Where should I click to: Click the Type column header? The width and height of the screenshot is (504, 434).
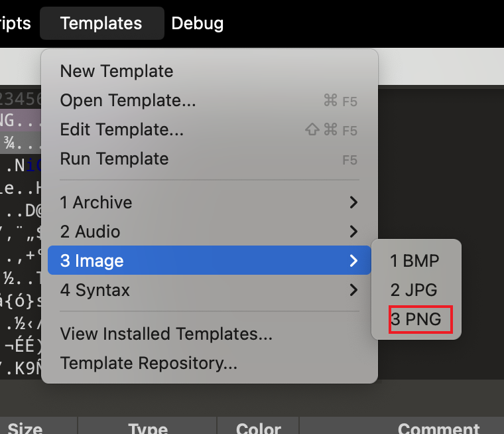[x=148, y=429]
